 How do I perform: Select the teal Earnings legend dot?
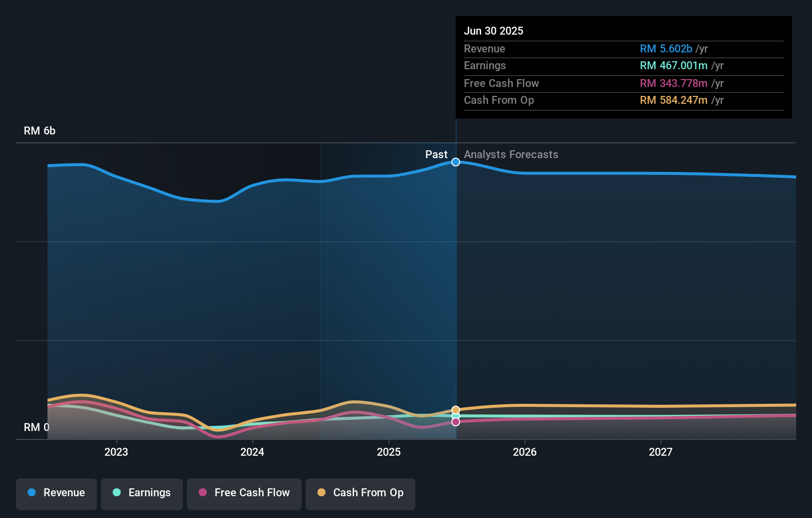point(116,493)
